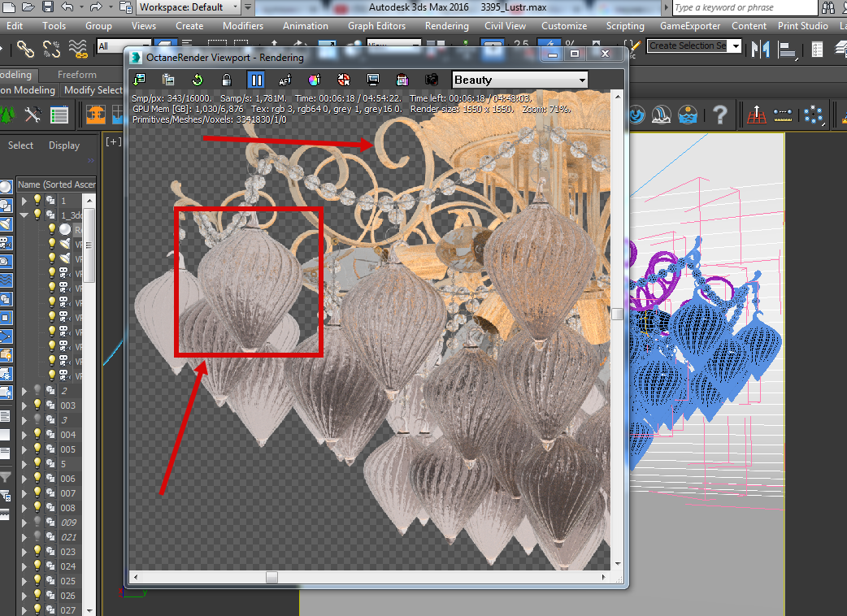Screen dimensions: 847x616
Task: Expand layer 008 in scene explorer
Action: coord(24,508)
